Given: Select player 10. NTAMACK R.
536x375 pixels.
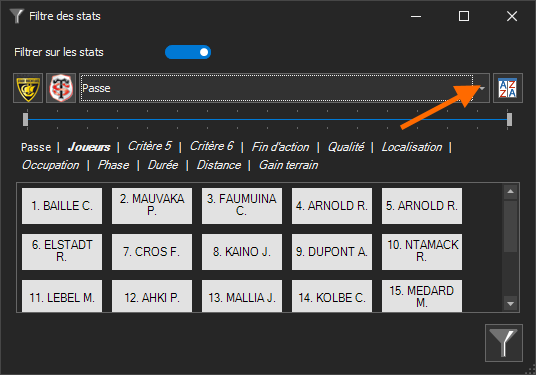Looking at the screenshot, I should [x=422, y=252].
